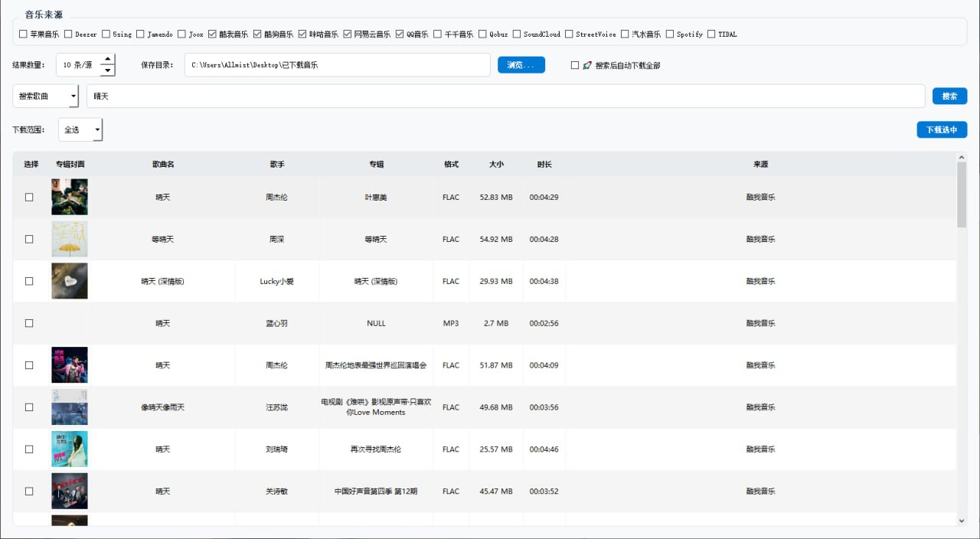Click the 再次寻找周杰伦 cover thumbnail

70,449
